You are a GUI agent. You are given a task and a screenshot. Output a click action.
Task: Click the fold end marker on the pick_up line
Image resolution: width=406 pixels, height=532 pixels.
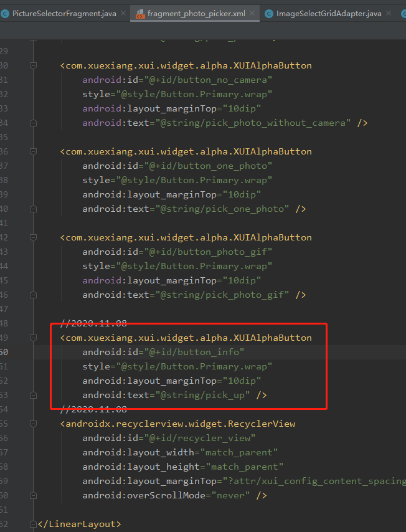tap(33, 396)
